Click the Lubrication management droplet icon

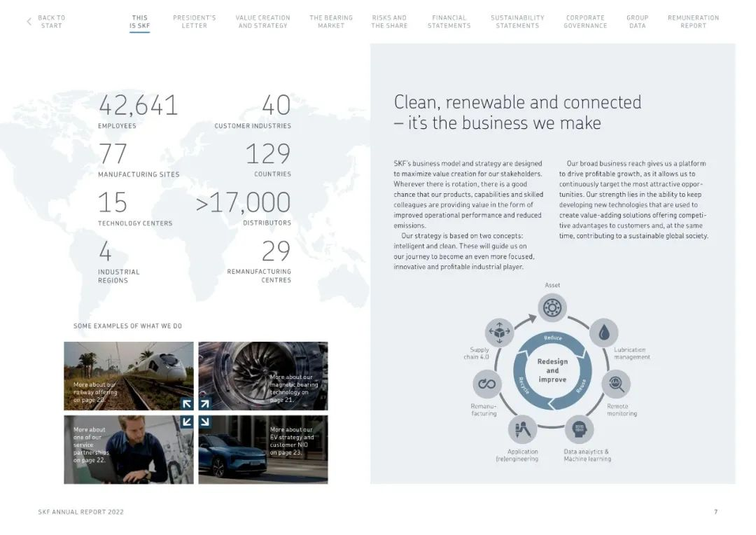click(x=603, y=333)
